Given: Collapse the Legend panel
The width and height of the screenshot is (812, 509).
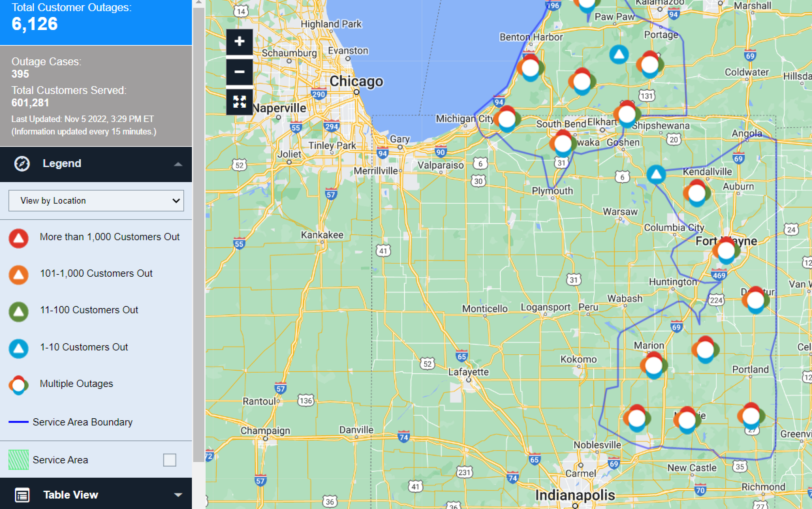Looking at the screenshot, I should [178, 164].
